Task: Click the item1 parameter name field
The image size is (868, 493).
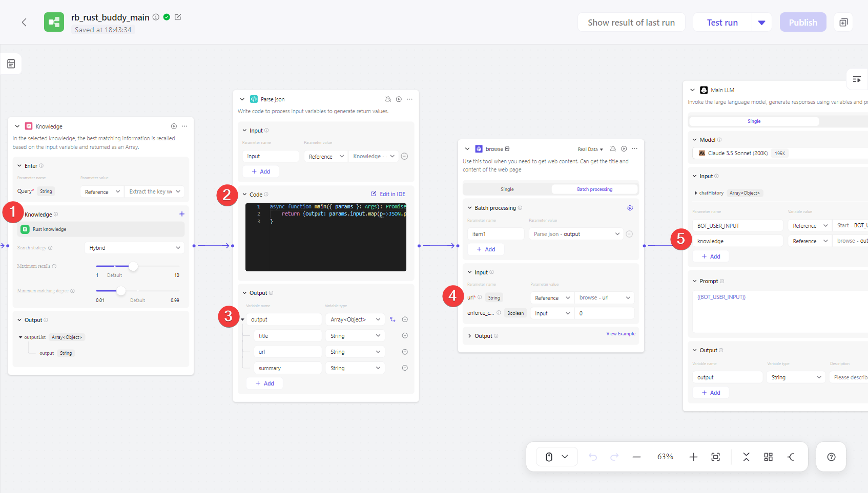Action: click(x=495, y=233)
